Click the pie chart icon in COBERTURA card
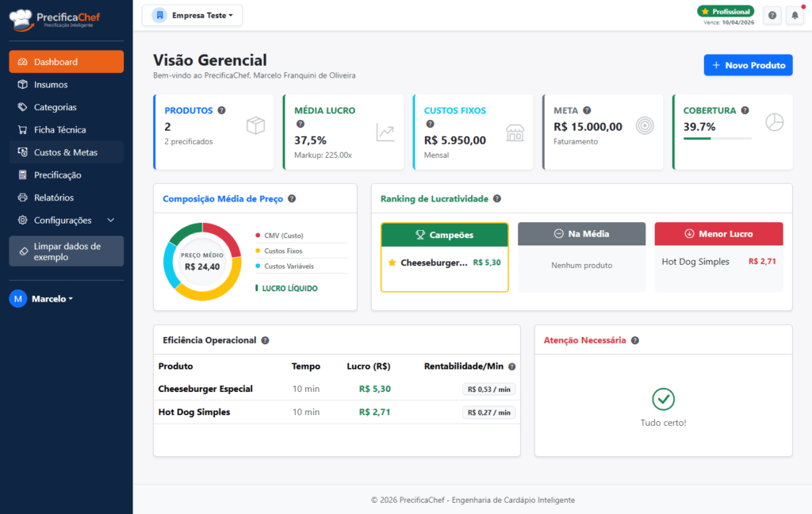The width and height of the screenshot is (812, 514). coord(775,122)
